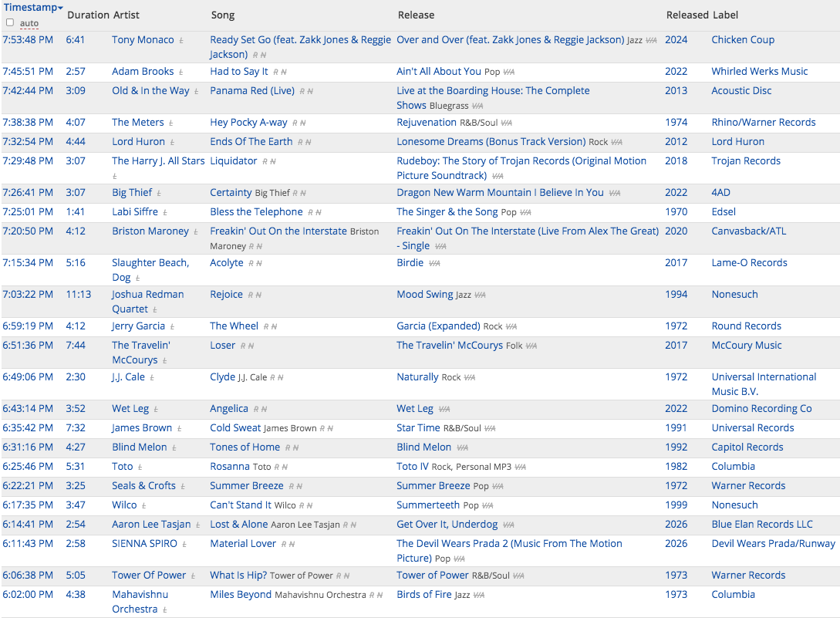This screenshot has width=840, height=618.
Task: Click the V/A flag icon beside Birds of Fire
Action: pyautogui.click(x=479, y=596)
